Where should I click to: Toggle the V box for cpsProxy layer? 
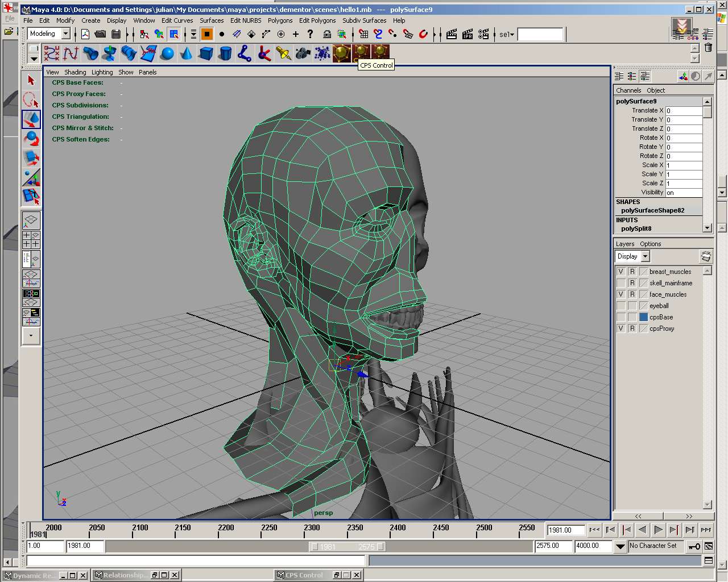coord(621,329)
